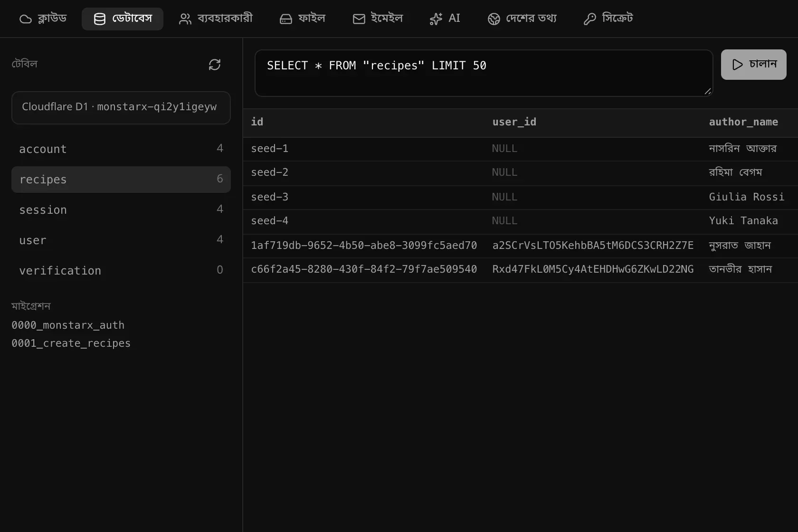Open the ক্লাউড tab
The height and width of the screenshot is (532, 798).
[x=43, y=19]
